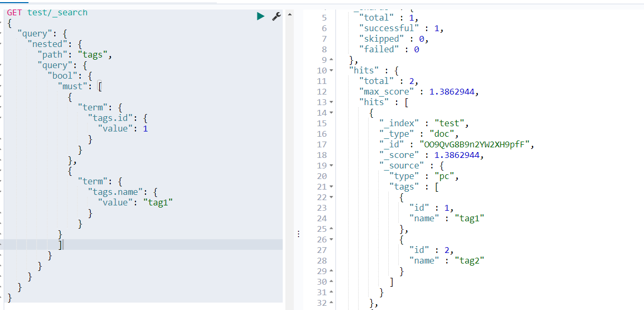This screenshot has width=644, height=310.
Task: Click the "failed" : 0 response line
Action: pyautogui.click(x=389, y=49)
